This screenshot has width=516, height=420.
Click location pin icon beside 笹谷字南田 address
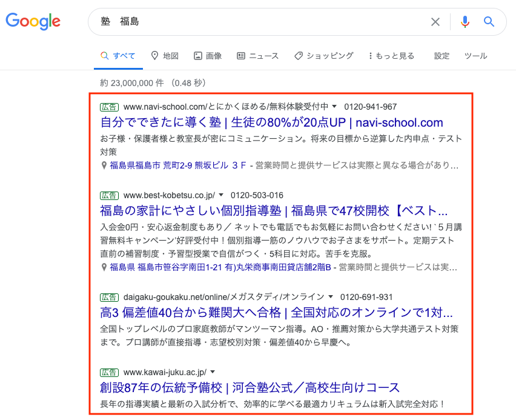point(104,267)
